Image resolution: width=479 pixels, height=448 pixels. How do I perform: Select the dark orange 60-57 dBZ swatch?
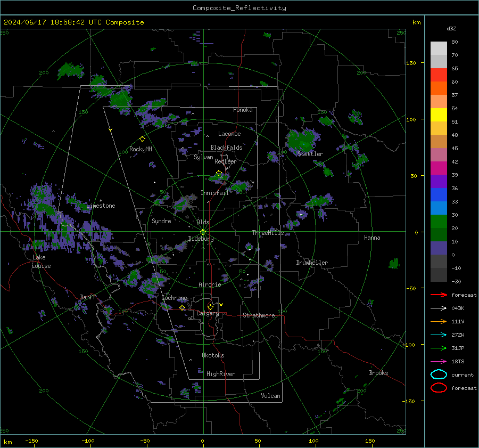pos(439,88)
